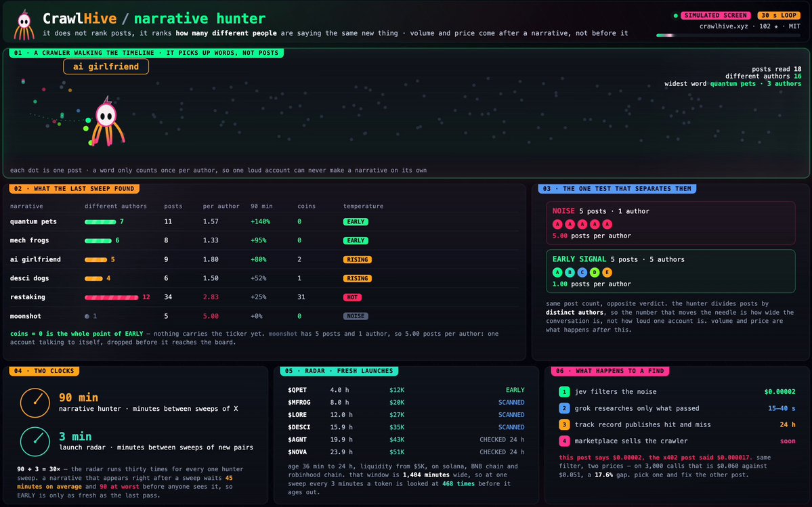The image size is (812, 507).
Task: Click the 'soon' label for the marketplace step
Action: click(788, 441)
